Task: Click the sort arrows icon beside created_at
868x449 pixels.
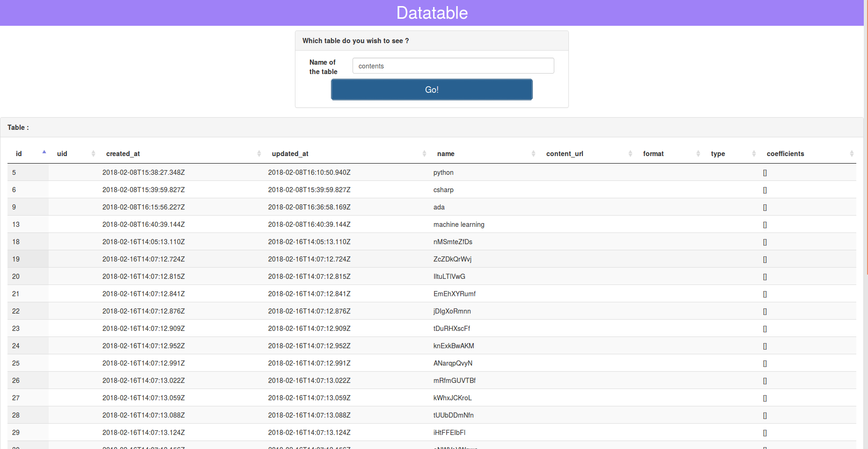Action: coord(259,154)
